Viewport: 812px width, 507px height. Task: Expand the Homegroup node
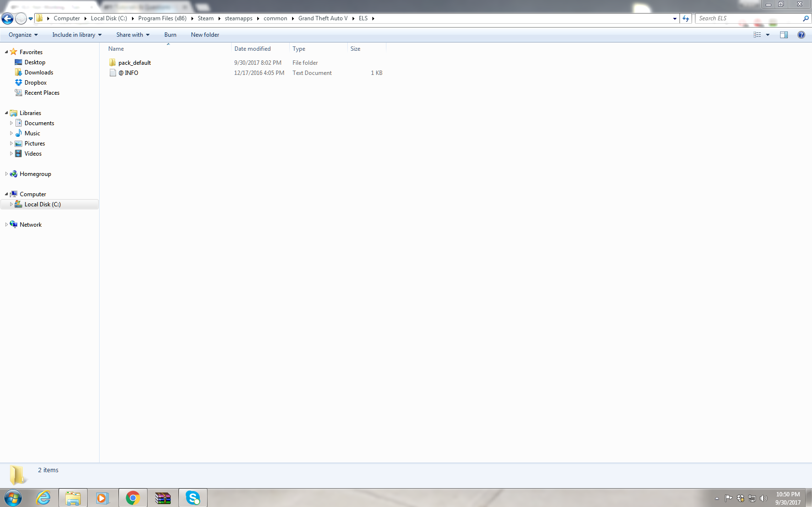coord(6,174)
